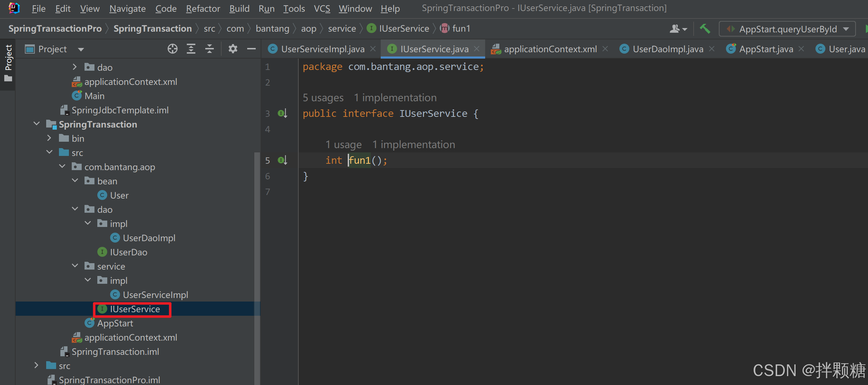Image resolution: width=868 pixels, height=385 pixels.
Task: Click the Select Opened File locate icon
Action: pyautogui.click(x=173, y=49)
